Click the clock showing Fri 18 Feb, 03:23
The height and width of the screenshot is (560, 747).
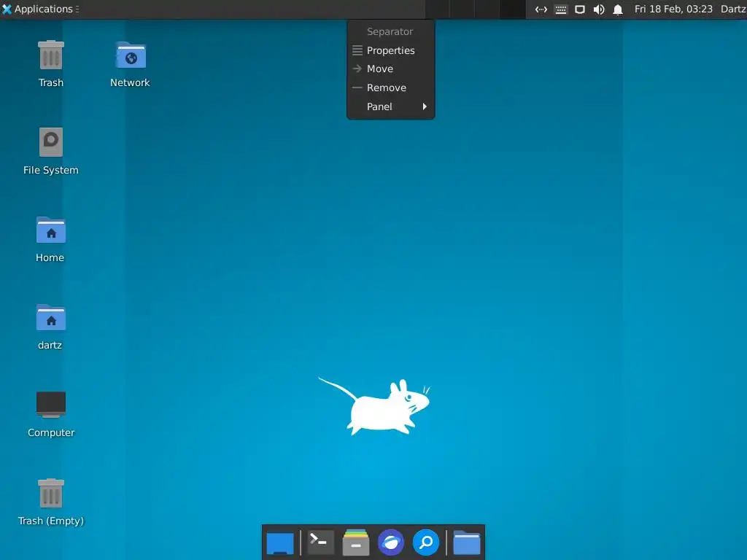point(673,9)
